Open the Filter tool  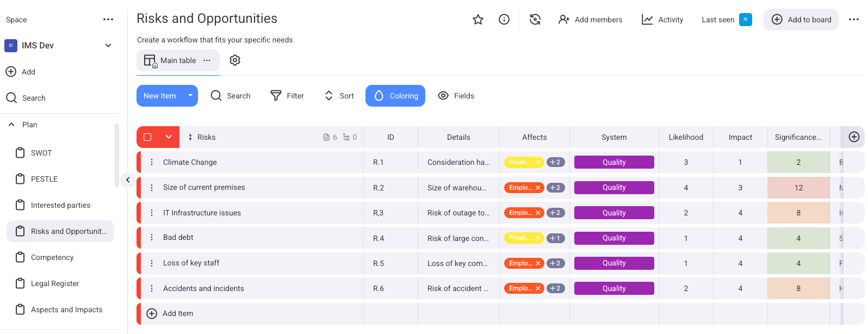[287, 96]
